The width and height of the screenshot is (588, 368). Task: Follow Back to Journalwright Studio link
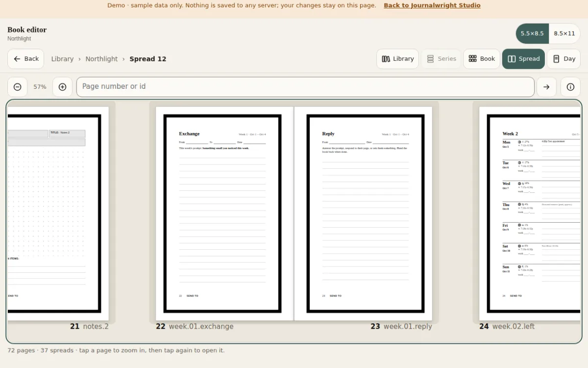[x=432, y=5]
